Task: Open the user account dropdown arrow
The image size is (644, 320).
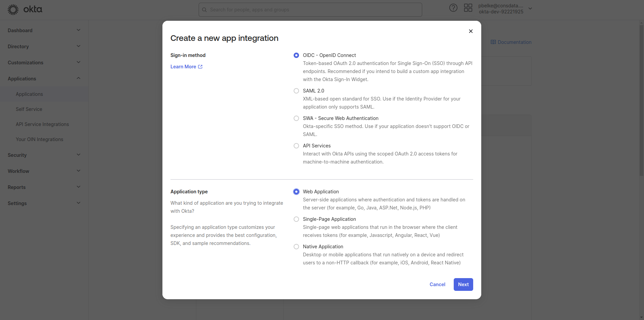Action: 530,9
